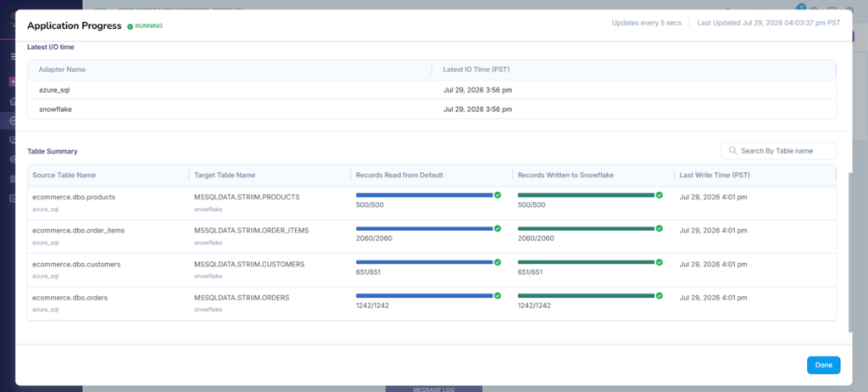Viewport: 868px width, 392px height.
Task: Click the Latest IO Time (PST) header
Action: coord(476,70)
